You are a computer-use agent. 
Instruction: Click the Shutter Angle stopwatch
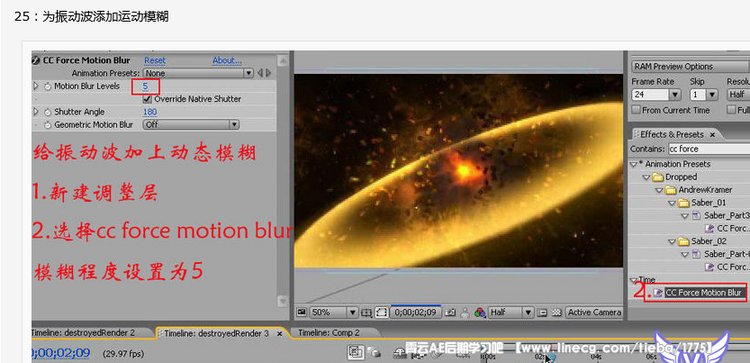pyautogui.click(x=47, y=112)
